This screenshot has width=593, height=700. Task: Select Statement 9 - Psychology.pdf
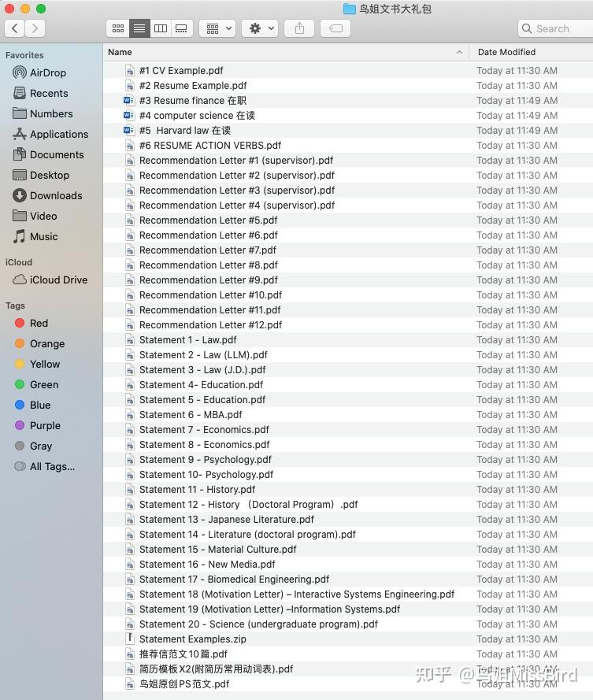point(206,460)
